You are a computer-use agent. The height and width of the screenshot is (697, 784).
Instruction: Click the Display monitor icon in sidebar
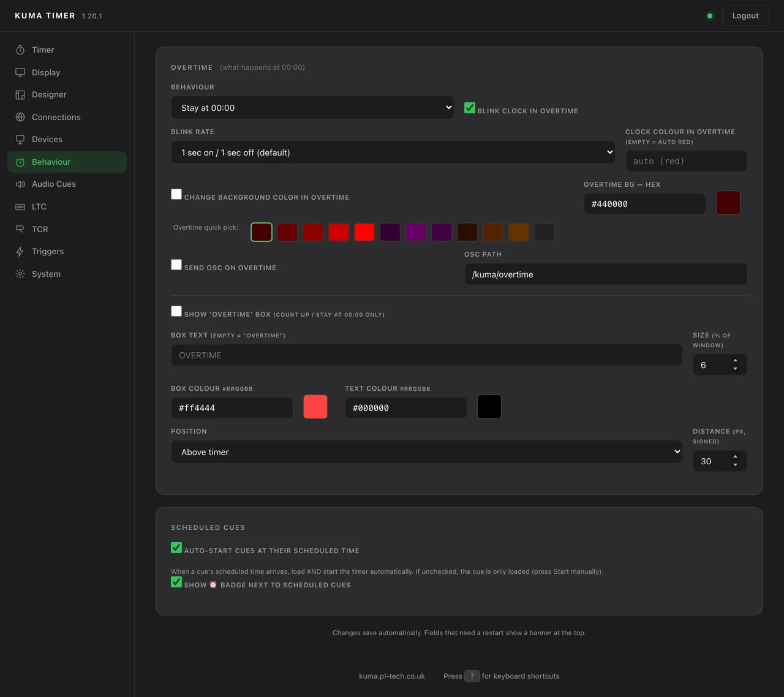(x=20, y=72)
